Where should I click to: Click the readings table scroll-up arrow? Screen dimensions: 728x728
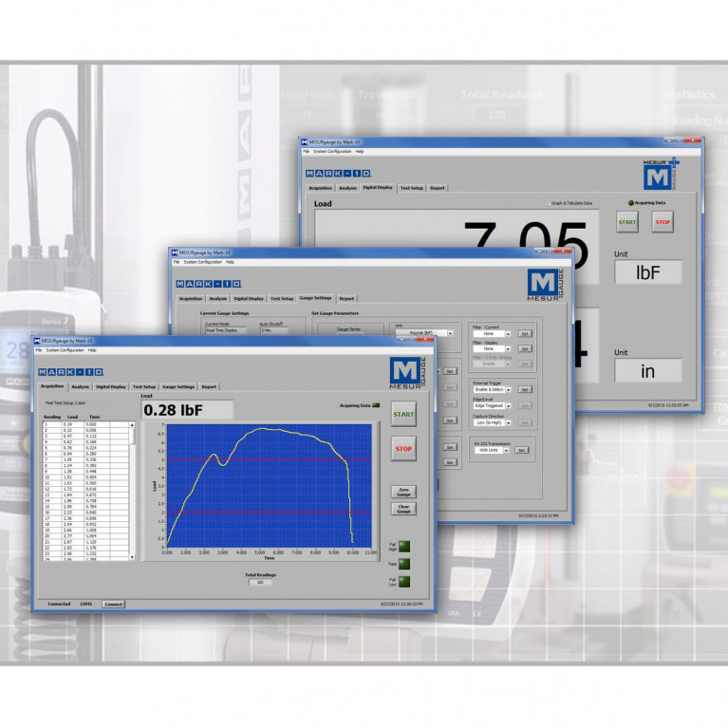point(132,424)
